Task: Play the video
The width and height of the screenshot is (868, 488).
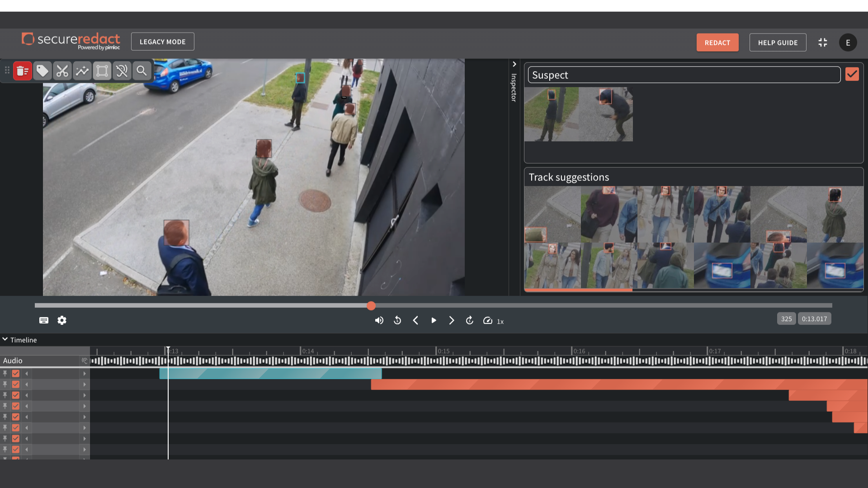Action: tap(434, 320)
